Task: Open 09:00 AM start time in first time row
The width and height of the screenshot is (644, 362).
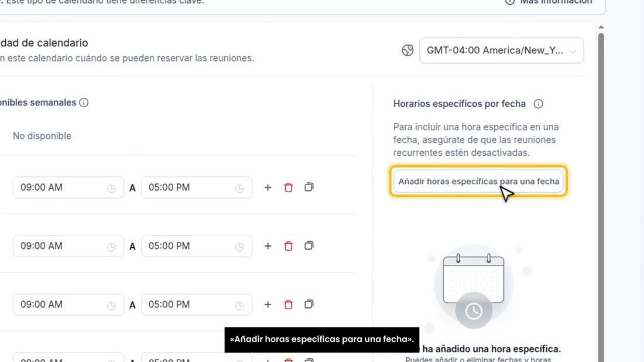Action: click(68, 187)
